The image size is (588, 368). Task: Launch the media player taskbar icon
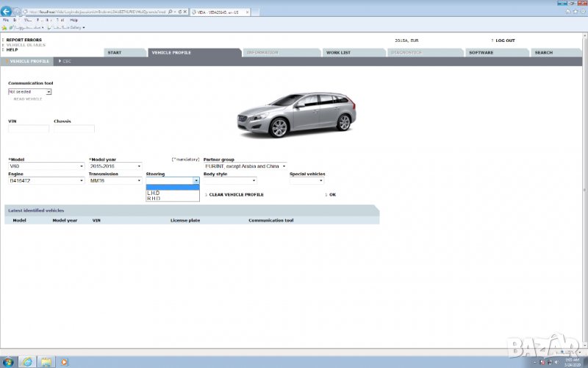coord(64,362)
